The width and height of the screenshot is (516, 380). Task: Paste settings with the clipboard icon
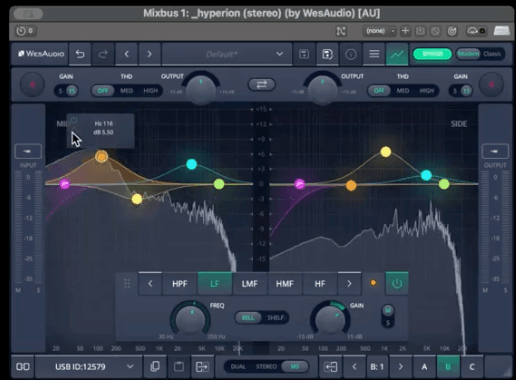(x=179, y=367)
